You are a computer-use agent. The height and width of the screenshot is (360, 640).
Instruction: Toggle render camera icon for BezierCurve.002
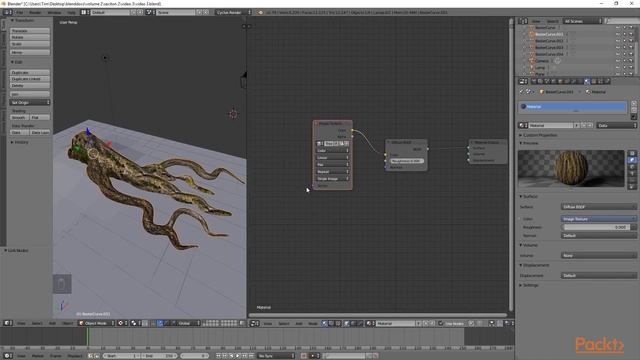tap(631, 41)
